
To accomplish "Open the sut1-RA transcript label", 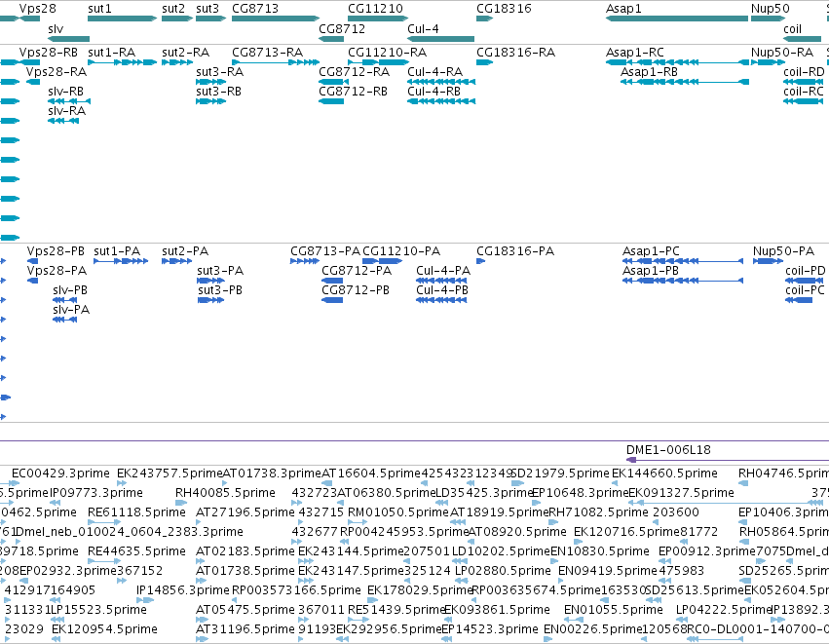I will coord(112,53).
